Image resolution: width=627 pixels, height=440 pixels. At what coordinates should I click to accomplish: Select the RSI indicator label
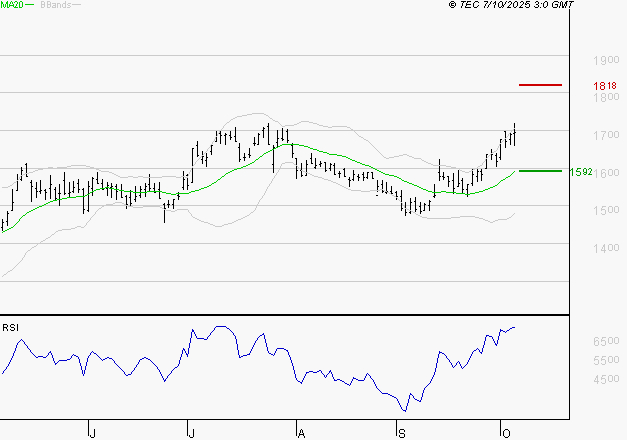click(9, 326)
